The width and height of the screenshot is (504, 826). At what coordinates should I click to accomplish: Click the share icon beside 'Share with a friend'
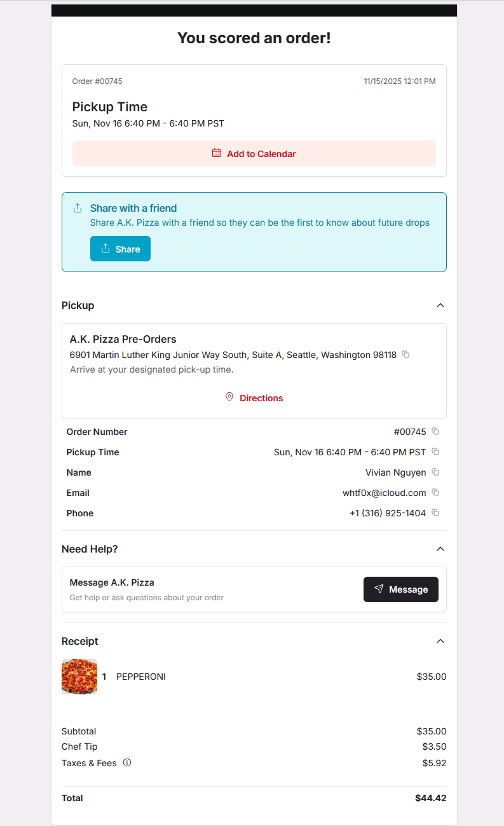click(x=78, y=208)
